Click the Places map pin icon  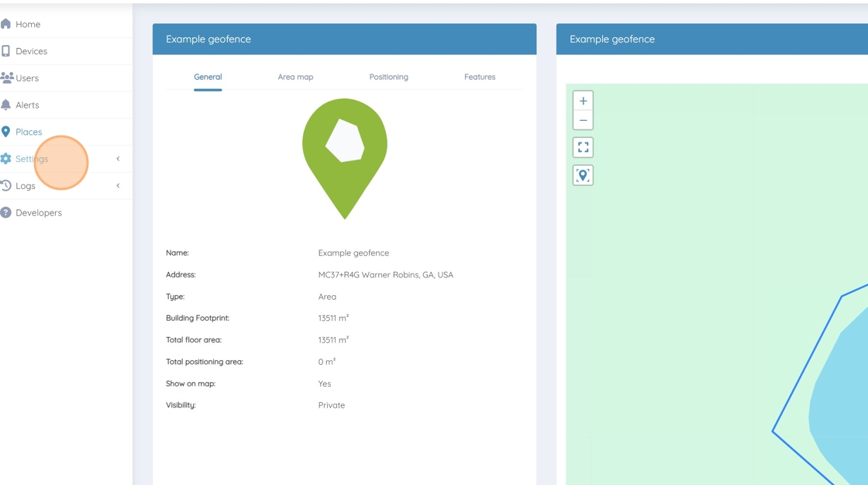pos(5,132)
